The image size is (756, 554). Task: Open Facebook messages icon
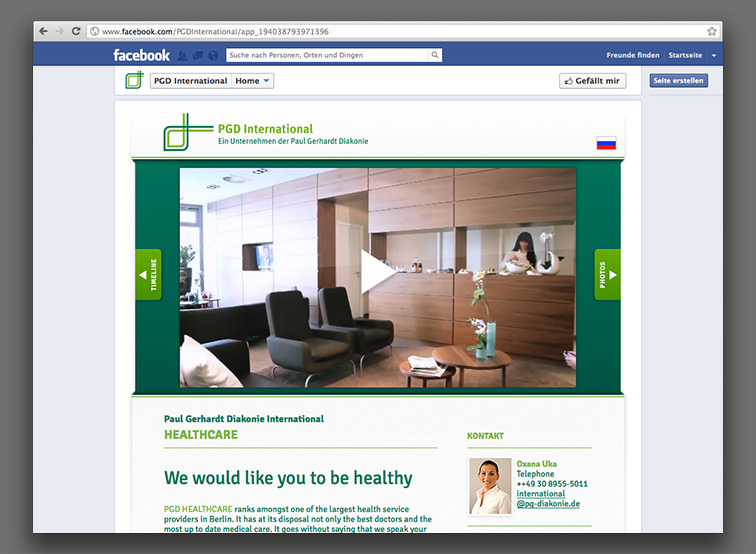[198, 56]
